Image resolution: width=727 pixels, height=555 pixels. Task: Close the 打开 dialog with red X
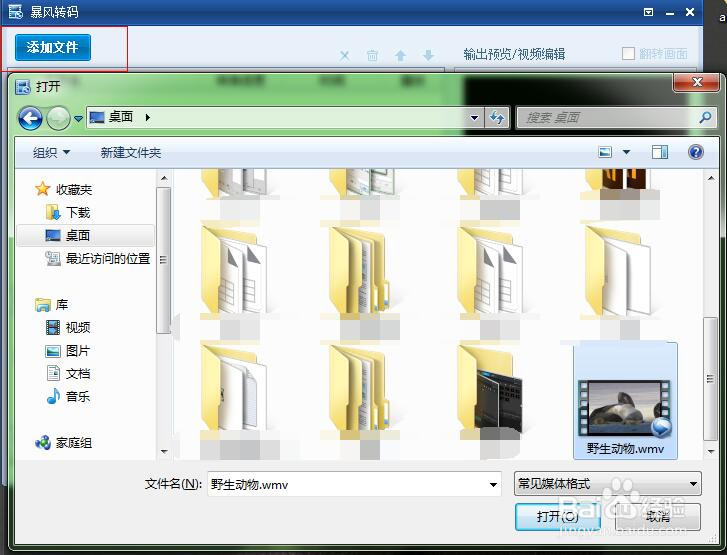[697, 83]
